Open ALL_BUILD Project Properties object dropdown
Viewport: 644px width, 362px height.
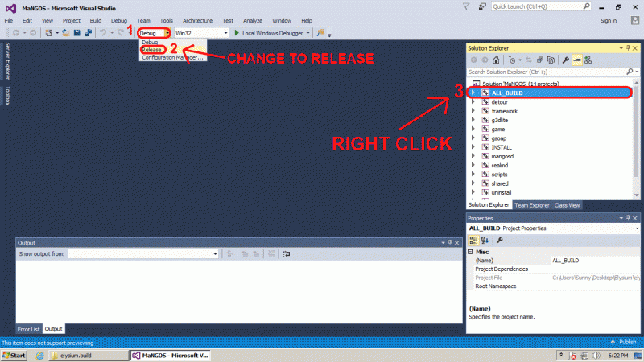(637, 228)
